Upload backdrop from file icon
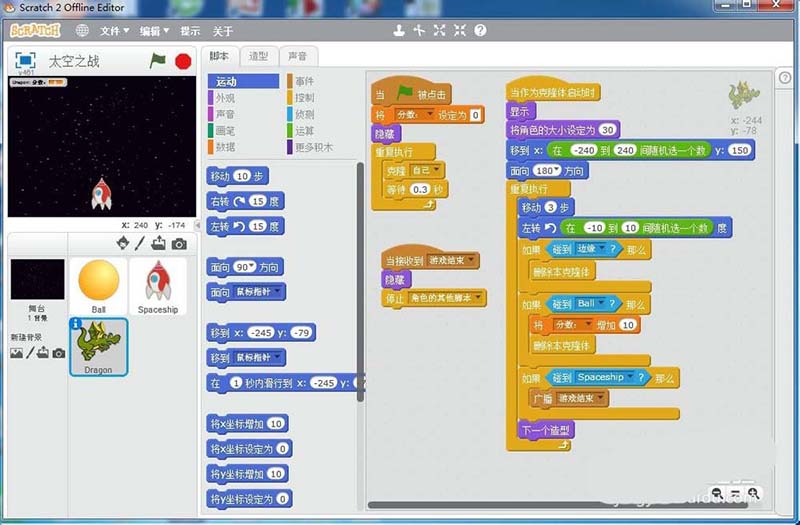 coord(43,353)
